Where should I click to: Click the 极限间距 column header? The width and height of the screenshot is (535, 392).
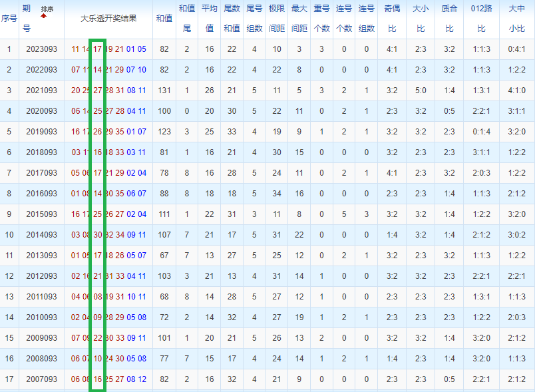pos(277,18)
